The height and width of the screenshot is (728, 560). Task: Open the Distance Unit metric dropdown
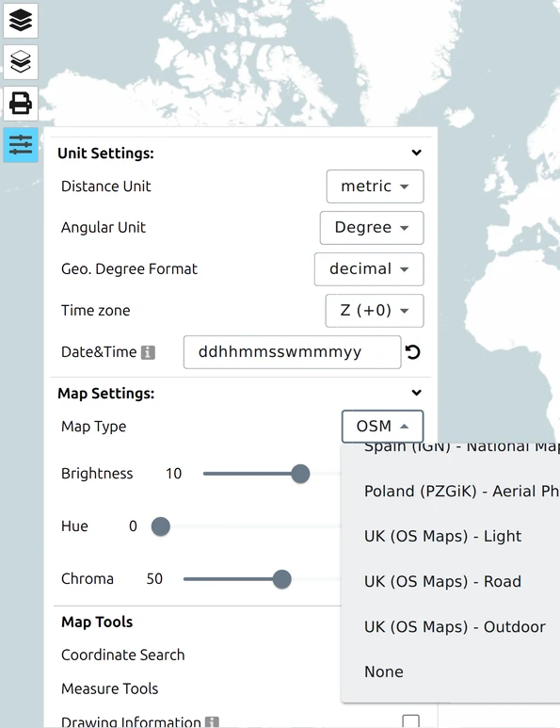click(x=375, y=186)
